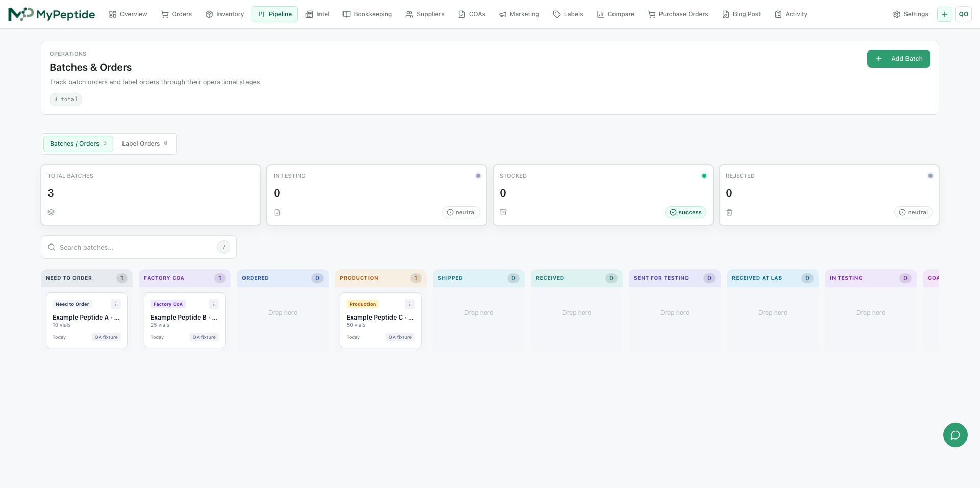Open options menu on Example Peptide A card
Image resolution: width=980 pixels, height=488 pixels.
pyautogui.click(x=116, y=304)
